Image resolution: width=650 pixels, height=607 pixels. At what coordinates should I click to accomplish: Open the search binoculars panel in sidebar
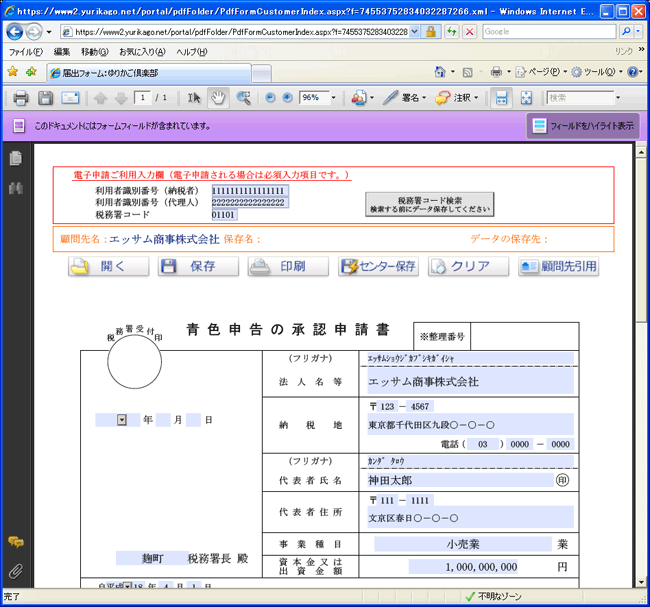(16, 188)
